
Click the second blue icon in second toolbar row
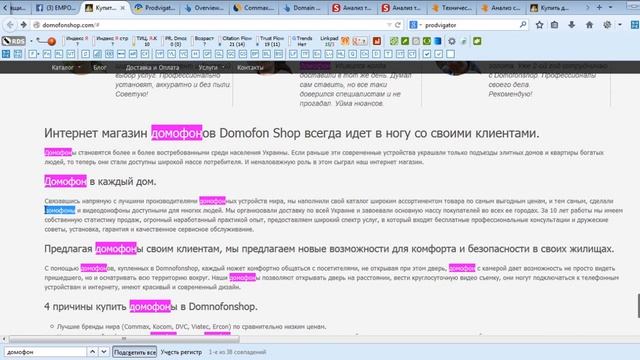[x=18, y=53]
